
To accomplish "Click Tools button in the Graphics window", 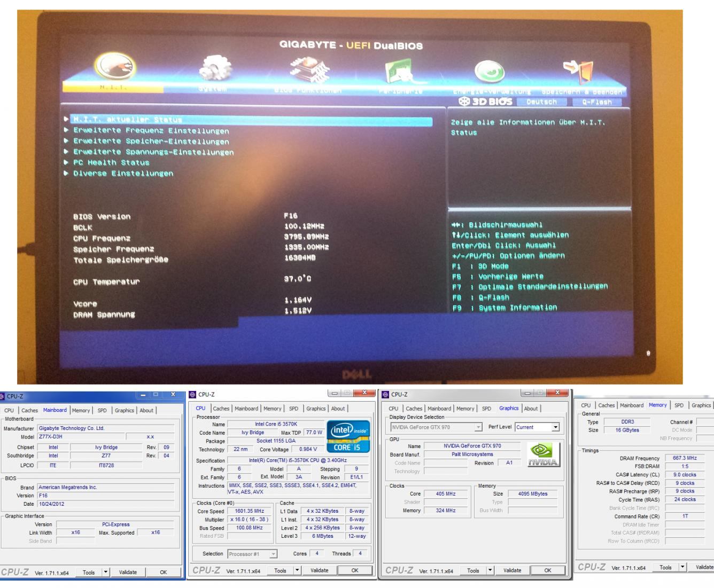I will 473,570.
